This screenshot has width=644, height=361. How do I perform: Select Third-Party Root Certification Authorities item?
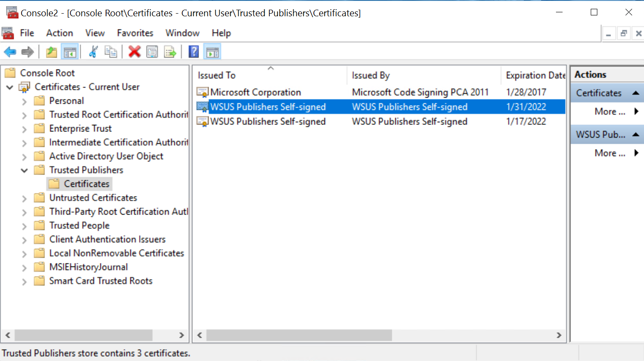[x=118, y=211]
